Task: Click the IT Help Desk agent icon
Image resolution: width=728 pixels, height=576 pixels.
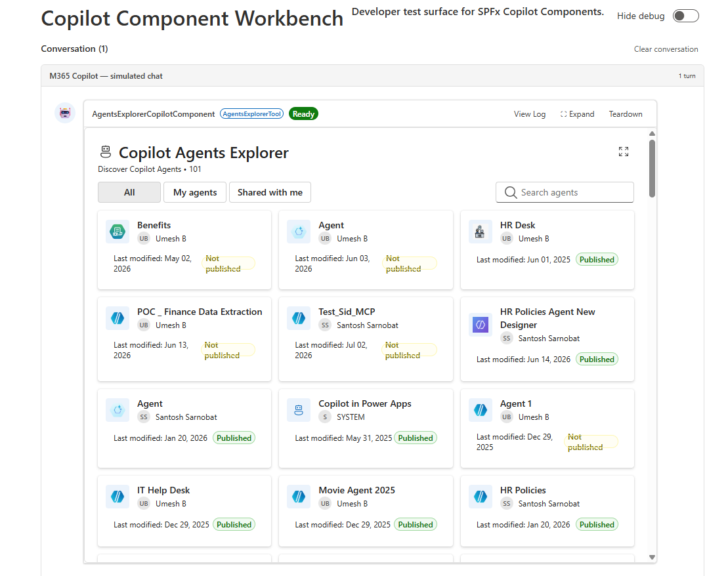Action: (x=118, y=497)
